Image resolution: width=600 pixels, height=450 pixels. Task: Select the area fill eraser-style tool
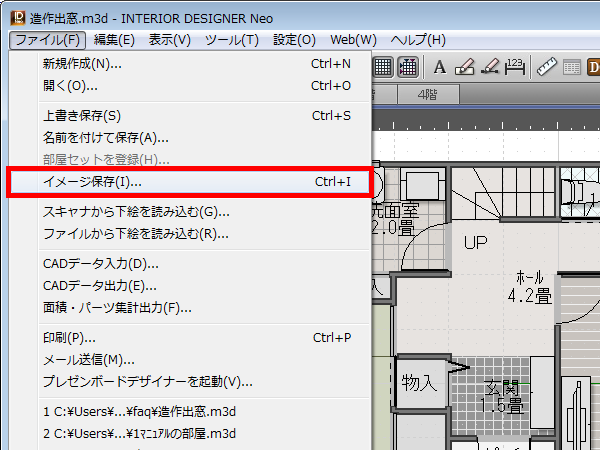465,67
